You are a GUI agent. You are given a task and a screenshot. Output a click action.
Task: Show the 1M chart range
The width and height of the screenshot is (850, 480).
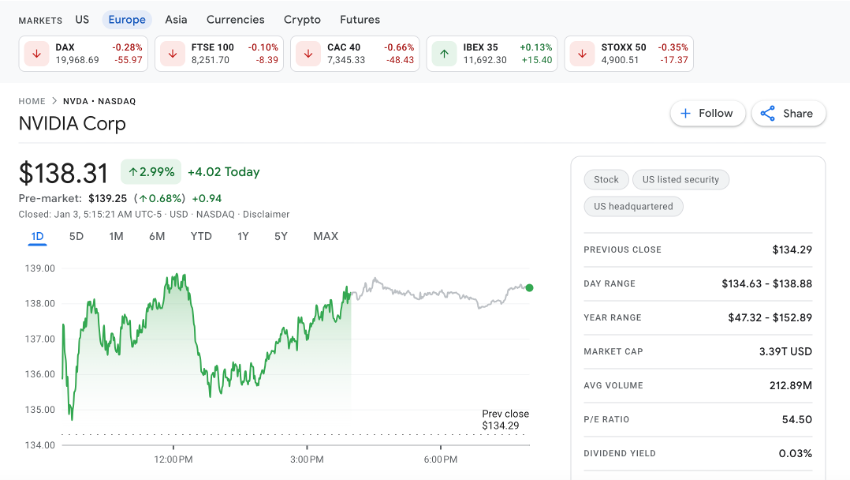116,236
